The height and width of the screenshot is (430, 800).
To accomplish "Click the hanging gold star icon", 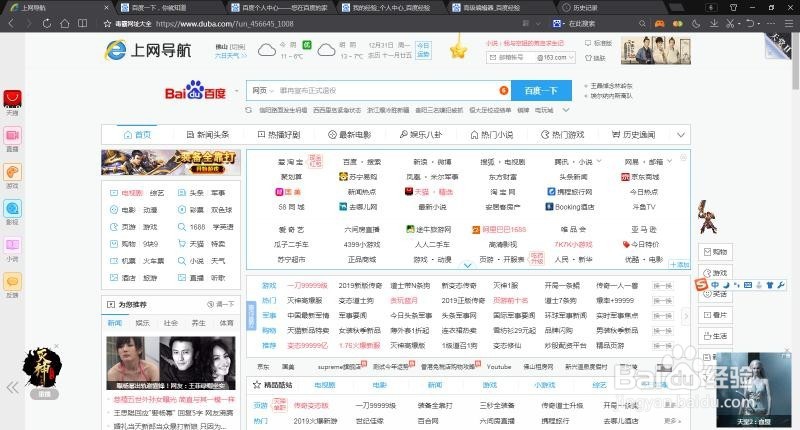I will point(458,49).
